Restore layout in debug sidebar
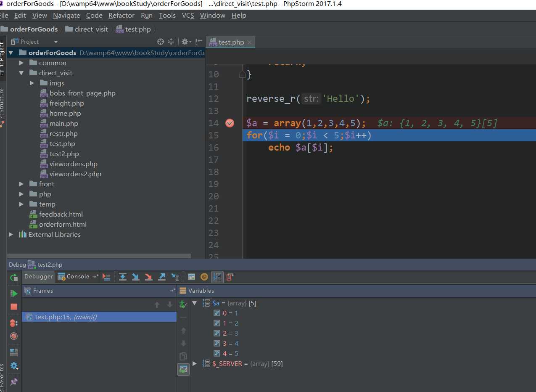536x392 pixels. click(x=14, y=352)
